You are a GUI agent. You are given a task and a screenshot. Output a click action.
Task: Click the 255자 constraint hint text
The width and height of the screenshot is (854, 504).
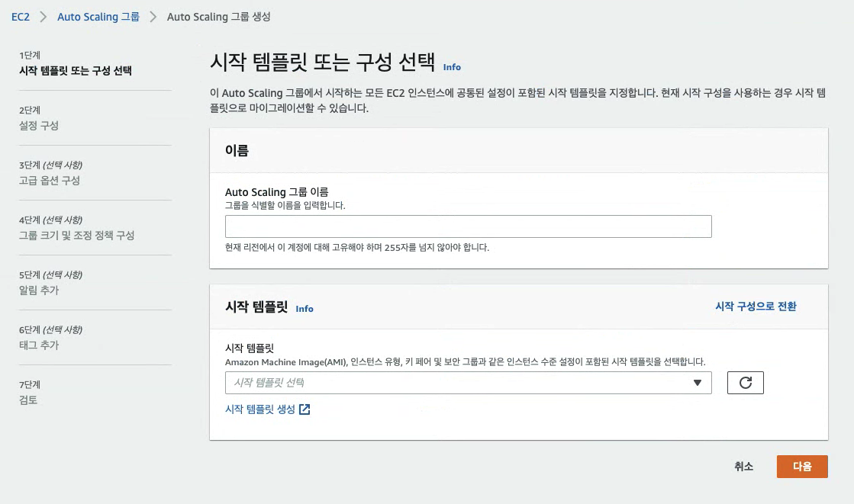(x=356, y=248)
